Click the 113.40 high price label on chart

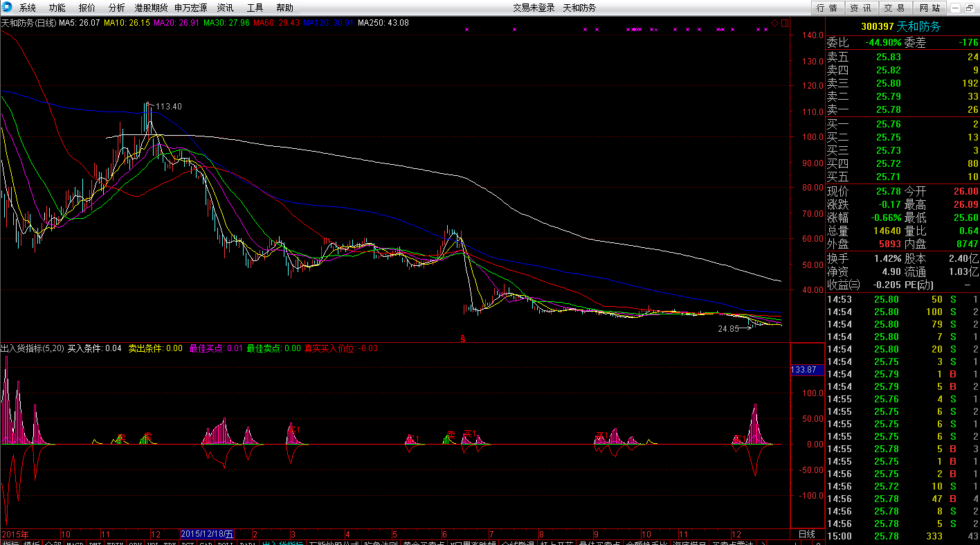tap(169, 107)
